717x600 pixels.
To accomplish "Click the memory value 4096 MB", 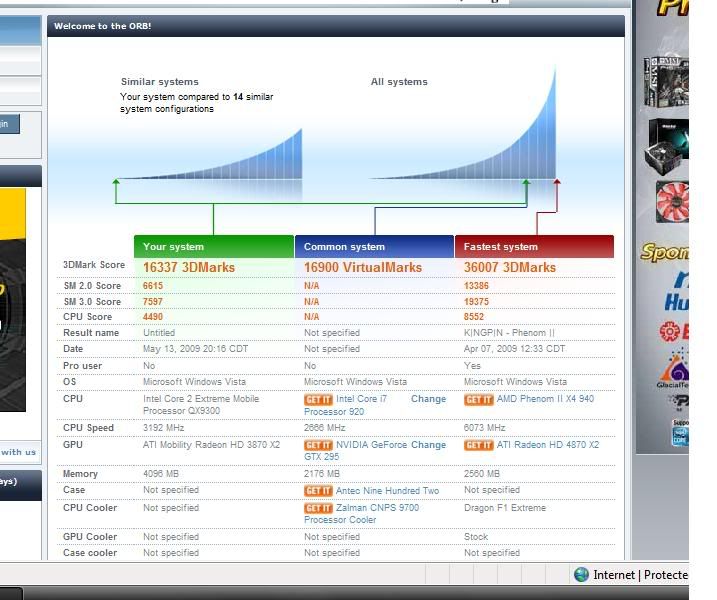I will point(161,474).
